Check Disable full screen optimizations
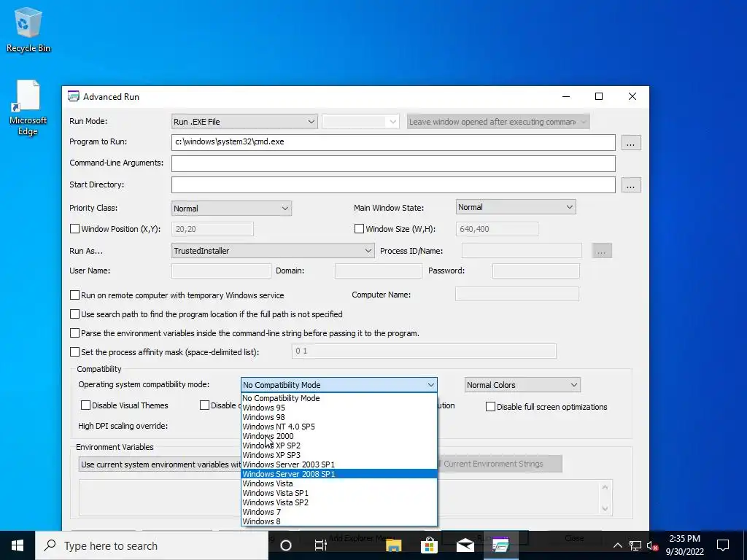 (x=490, y=407)
